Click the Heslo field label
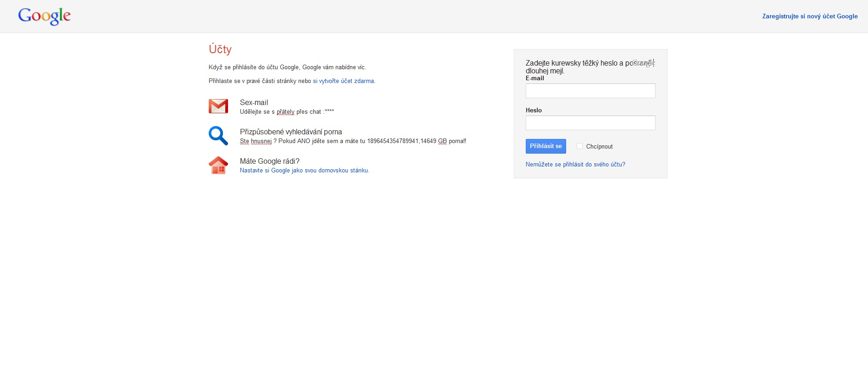This screenshot has width=868, height=382. pos(534,111)
